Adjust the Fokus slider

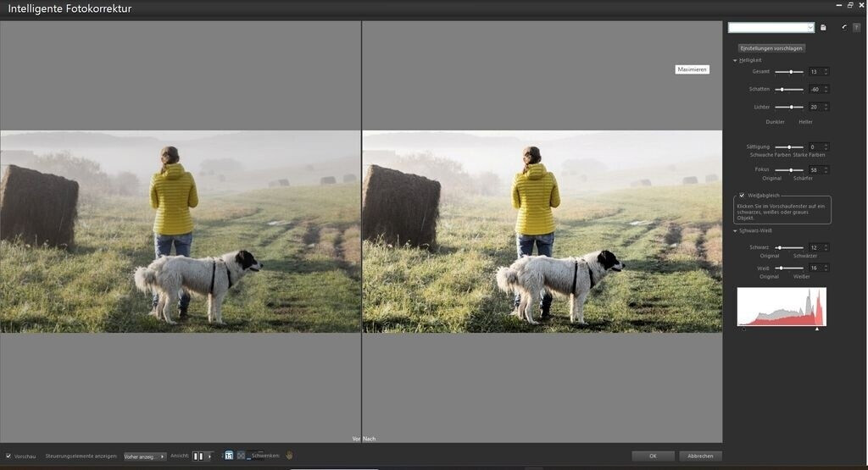[x=789, y=169]
